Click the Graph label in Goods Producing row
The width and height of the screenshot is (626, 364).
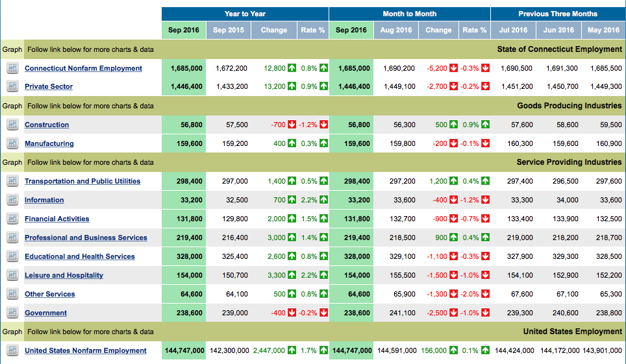[x=12, y=106]
